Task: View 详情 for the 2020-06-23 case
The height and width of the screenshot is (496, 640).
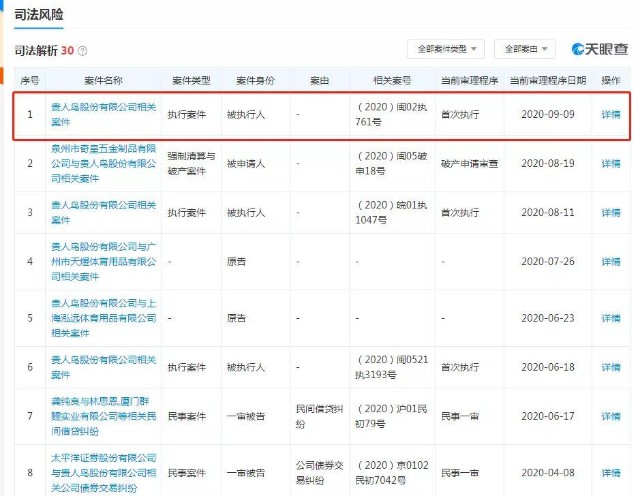Action: [x=611, y=318]
